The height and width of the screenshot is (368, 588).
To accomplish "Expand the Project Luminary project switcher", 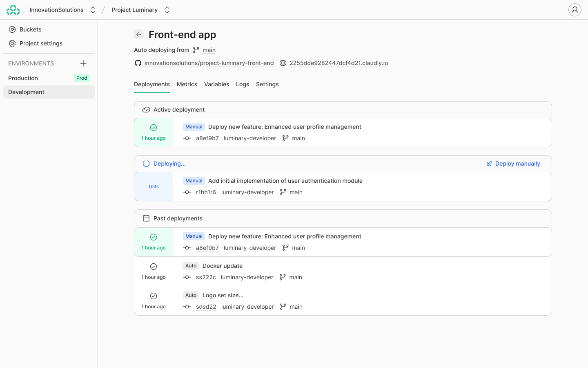I will pos(167,10).
